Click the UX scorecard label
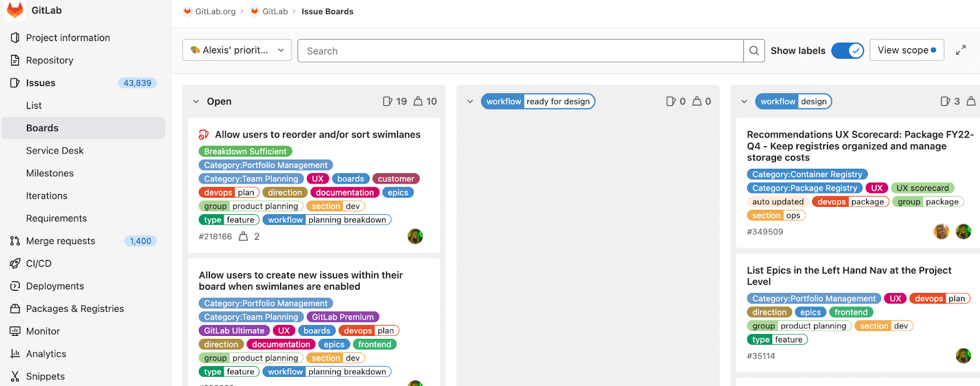The height and width of the screenshot is (386, 980). tap(922, 188)
